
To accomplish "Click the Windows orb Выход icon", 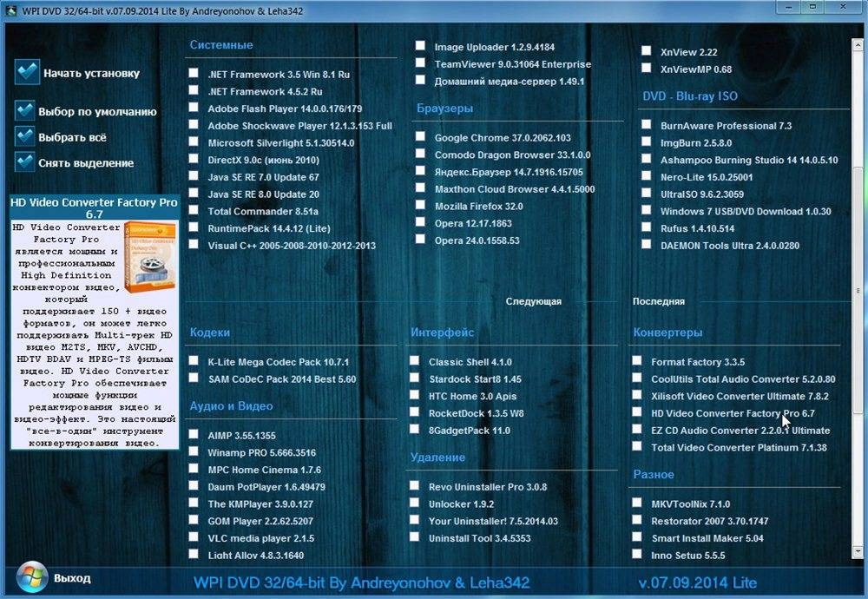I will click(31, 577).
